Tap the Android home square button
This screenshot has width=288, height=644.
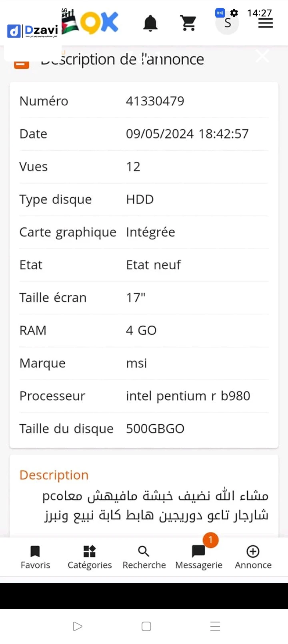pos(146,626)
